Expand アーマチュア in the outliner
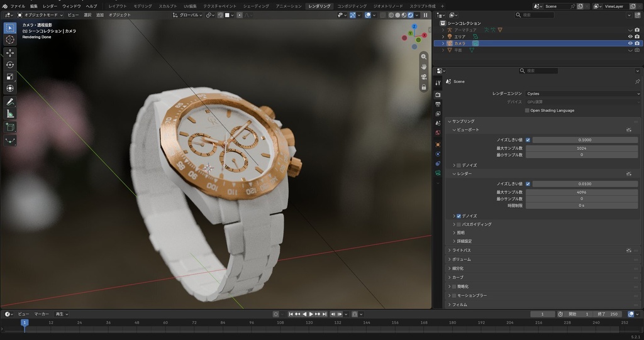Screen dimensions: 644x340 tap(443, 30)
